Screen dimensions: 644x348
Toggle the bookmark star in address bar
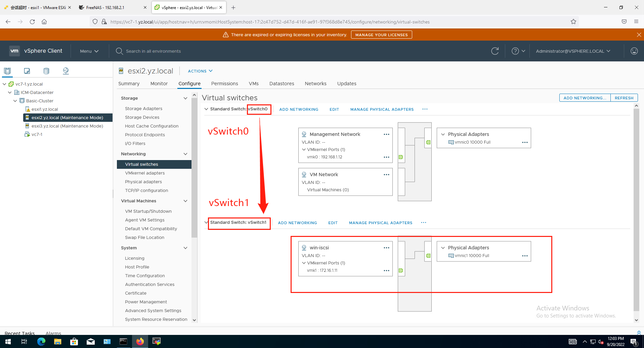point(573,21)
